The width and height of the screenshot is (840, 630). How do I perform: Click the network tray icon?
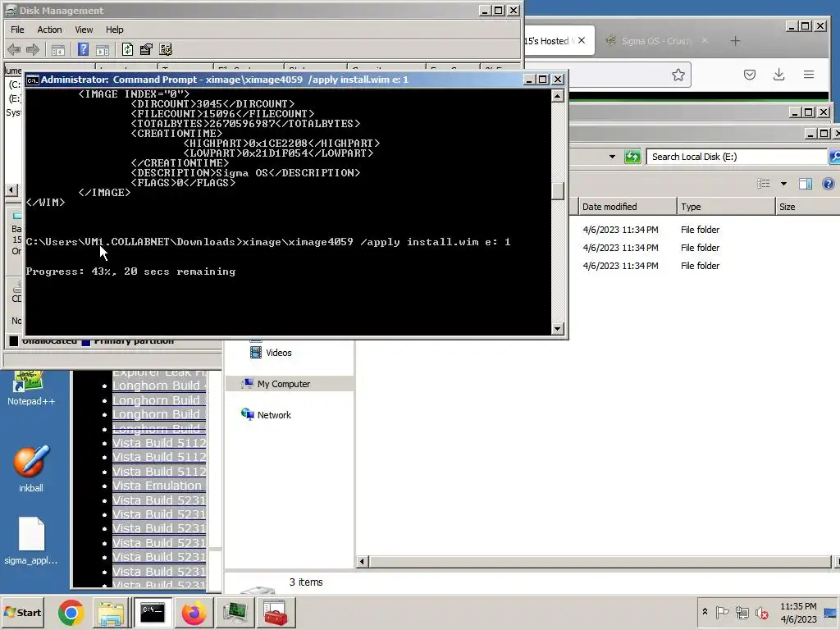click(x=742, y=612)
